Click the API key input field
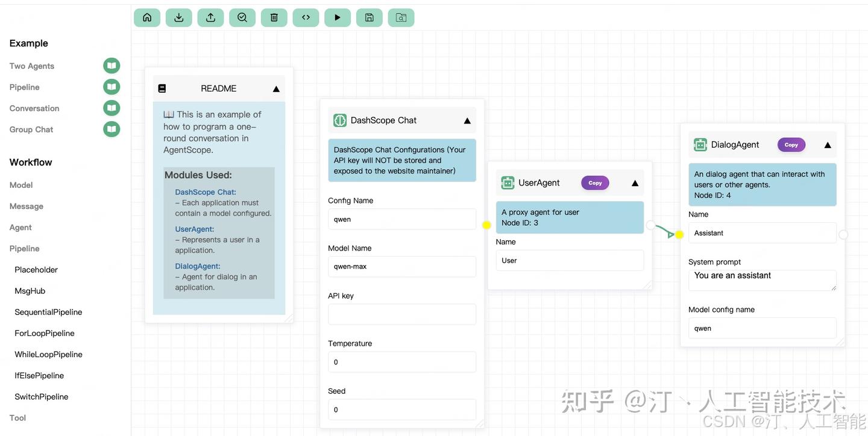868x436 pixels. pyautogui.click(x=402, y=314)
